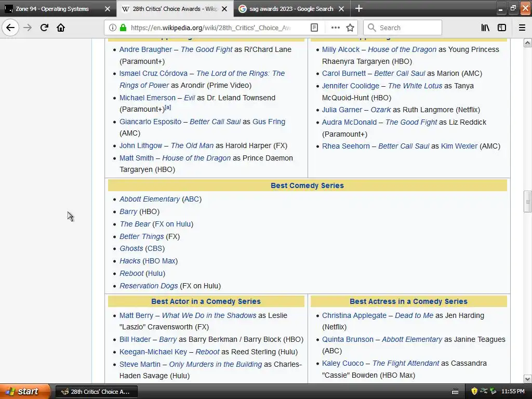Image resolution: width=532 pixels, height=399 pixels.
Task: Open the John Lithgow link
Action: point(140,145)
